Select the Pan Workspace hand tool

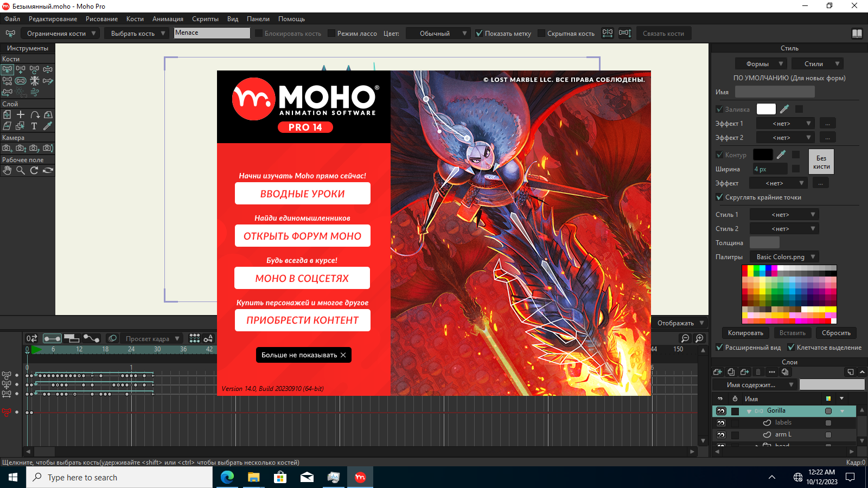7,170
